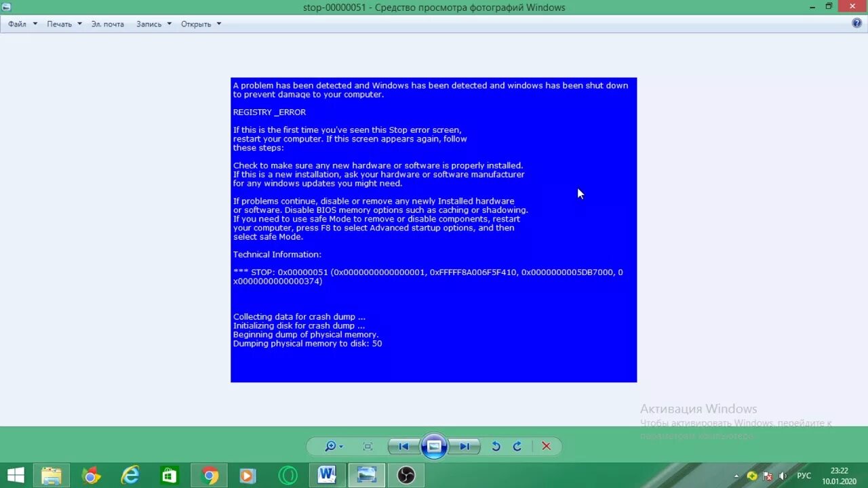
Task: Click the window system icon in title bar
Action: (x=6, y=7)
